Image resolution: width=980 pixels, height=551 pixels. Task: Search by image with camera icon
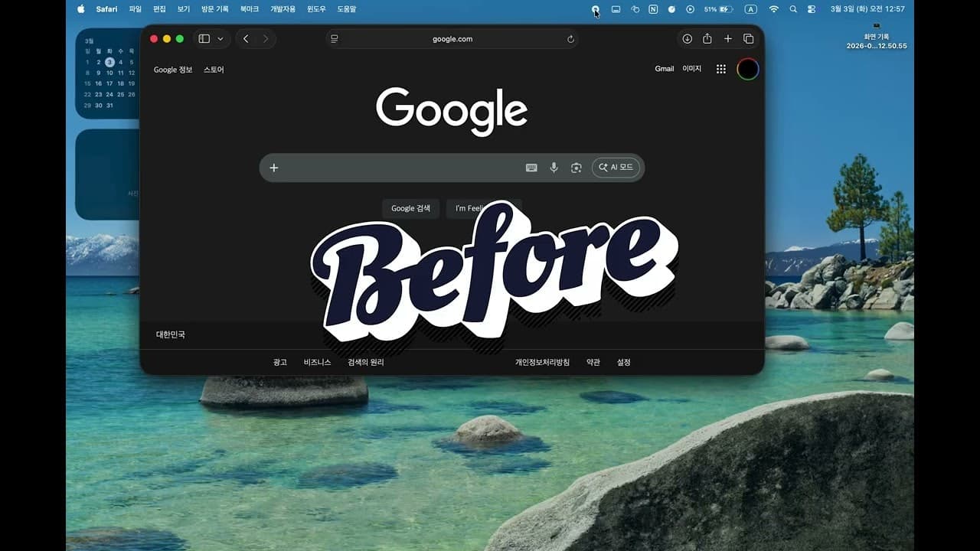pos(577,168)
